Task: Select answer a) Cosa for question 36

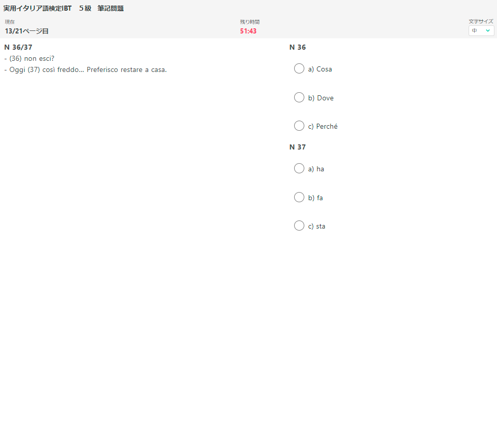Action: pos(299,68)
